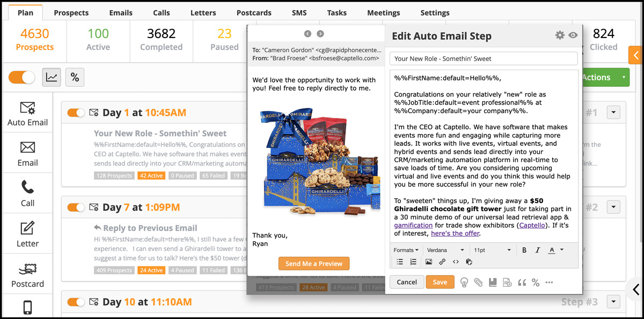Image resolution: width=644 pixels, height=319 pixels.
Task: Expand Step #2 options dropdown
Action: 613,207
